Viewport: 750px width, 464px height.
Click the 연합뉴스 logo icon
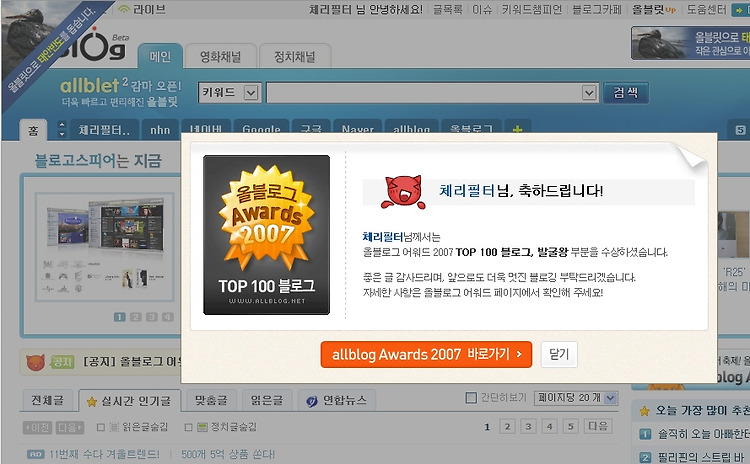312,401
